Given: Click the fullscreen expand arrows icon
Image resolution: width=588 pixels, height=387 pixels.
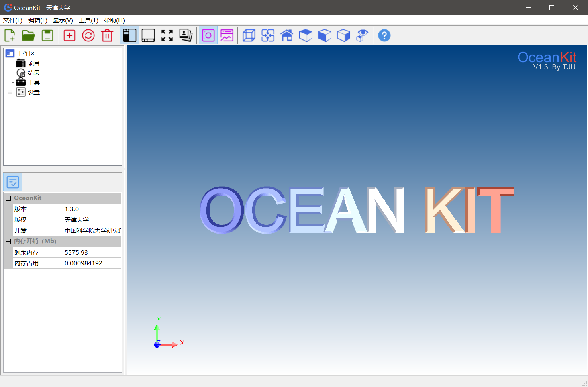Looking at the screenshot, I should (x=167, y=35).
